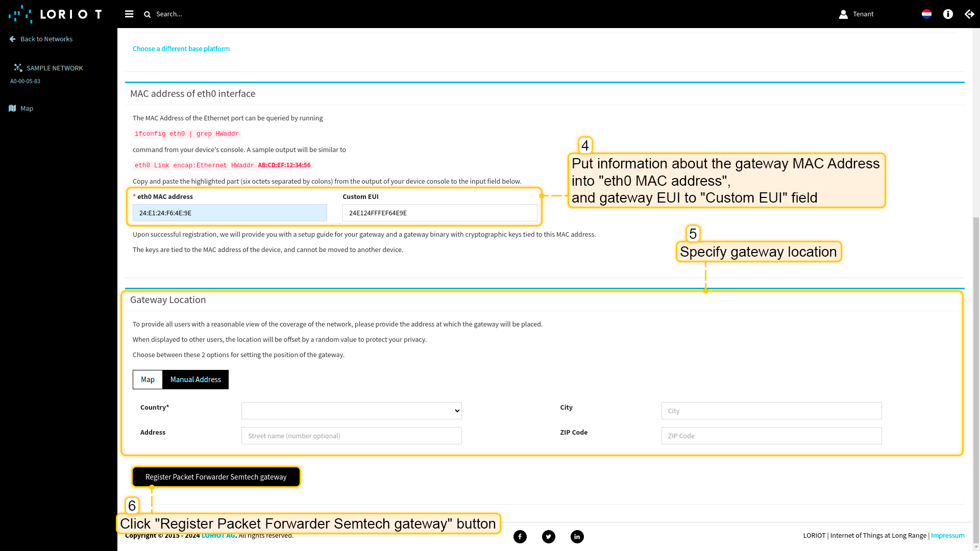Open the LinkedIn footer icon
The width and height of the screenshot is (980, 551).
click(577, 537)
